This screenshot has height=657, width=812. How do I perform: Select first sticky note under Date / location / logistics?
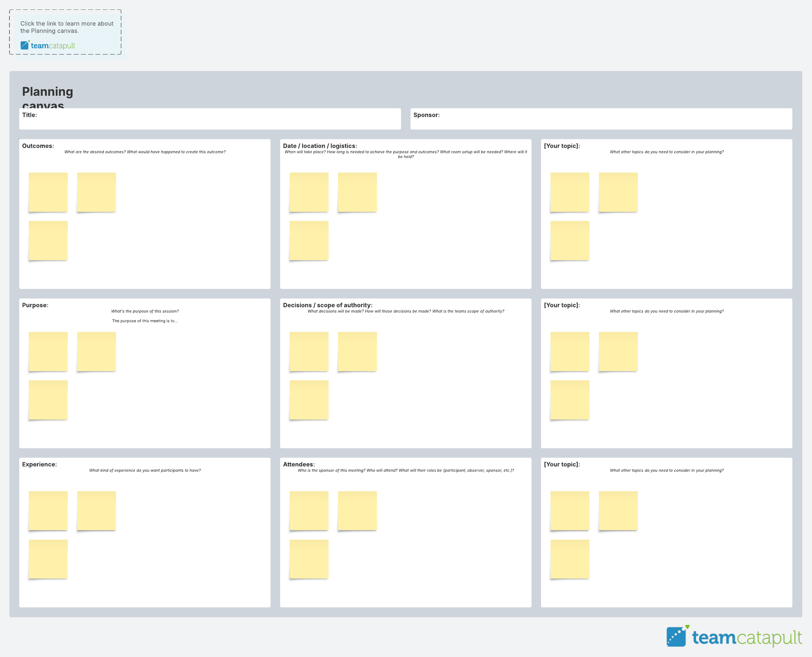(x=309, y=192)
